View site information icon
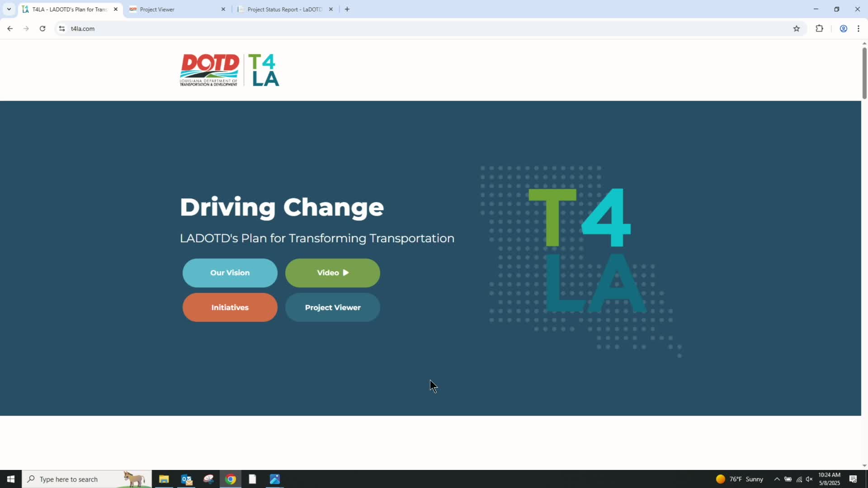Viewport: 868px width, 488px height. pyautogui.click(x=62, y=28)
